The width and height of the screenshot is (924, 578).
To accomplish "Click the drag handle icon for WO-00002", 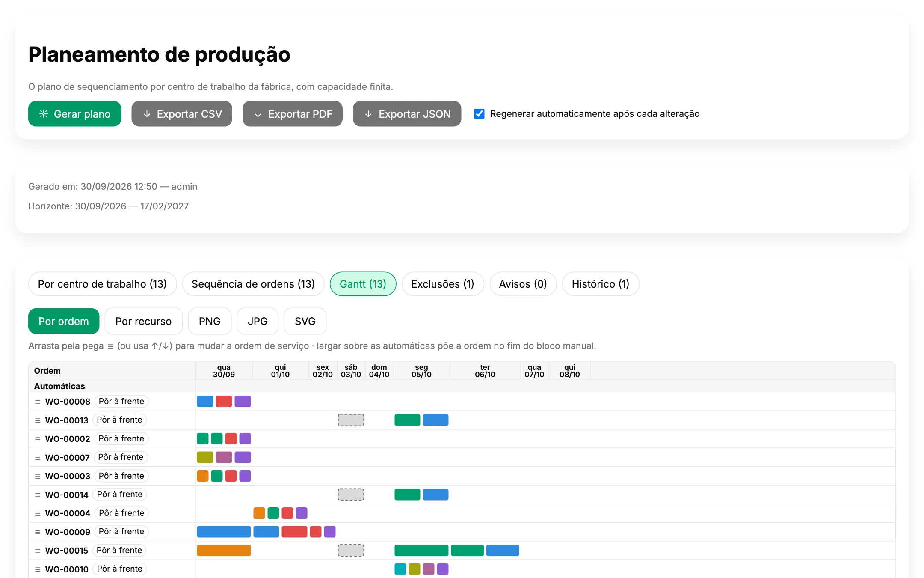I will [x=38, y=439].
